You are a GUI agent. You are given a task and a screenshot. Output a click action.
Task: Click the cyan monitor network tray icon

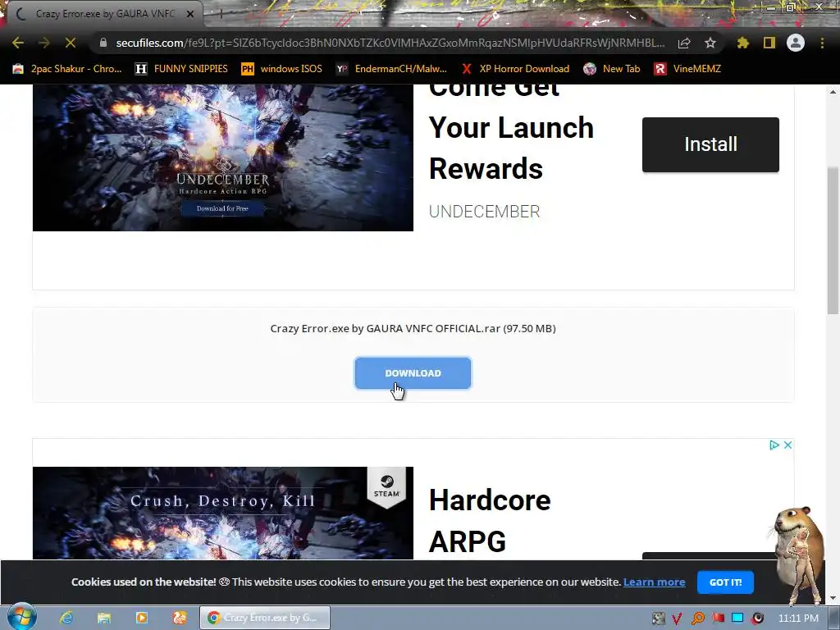[737, 619]
